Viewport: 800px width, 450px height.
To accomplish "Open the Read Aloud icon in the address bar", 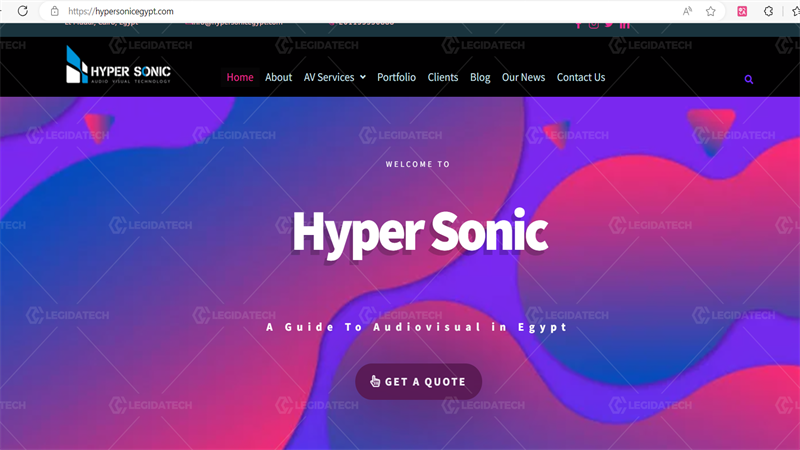I will tap(687, 11).
